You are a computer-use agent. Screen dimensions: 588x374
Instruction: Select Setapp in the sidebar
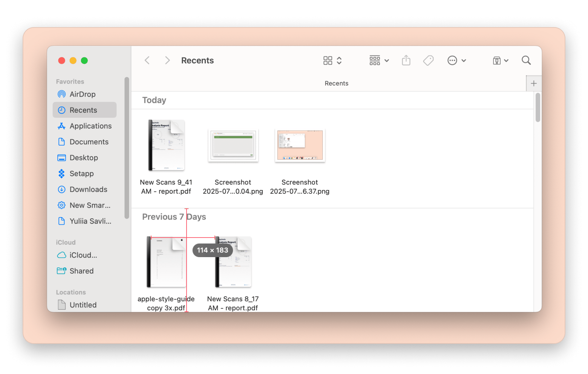(81, 173)
